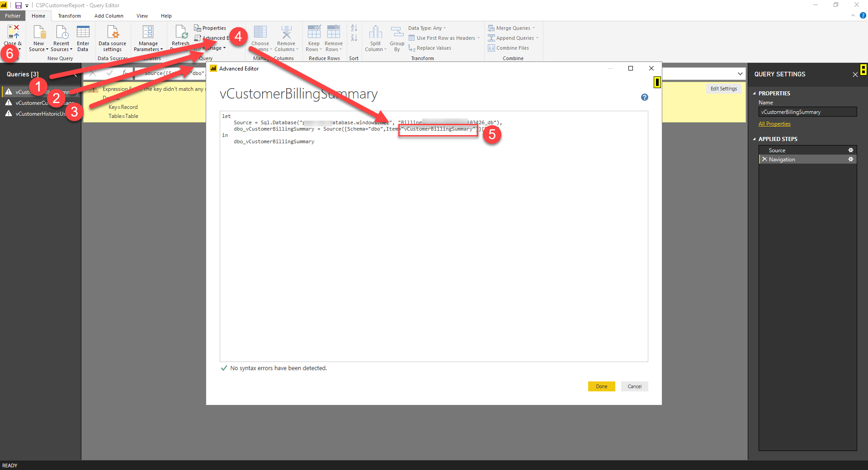The height and width of the screenshot is (470, 868).
Task: Open Advanced Editor help question mark
Action: pos(645,97)
